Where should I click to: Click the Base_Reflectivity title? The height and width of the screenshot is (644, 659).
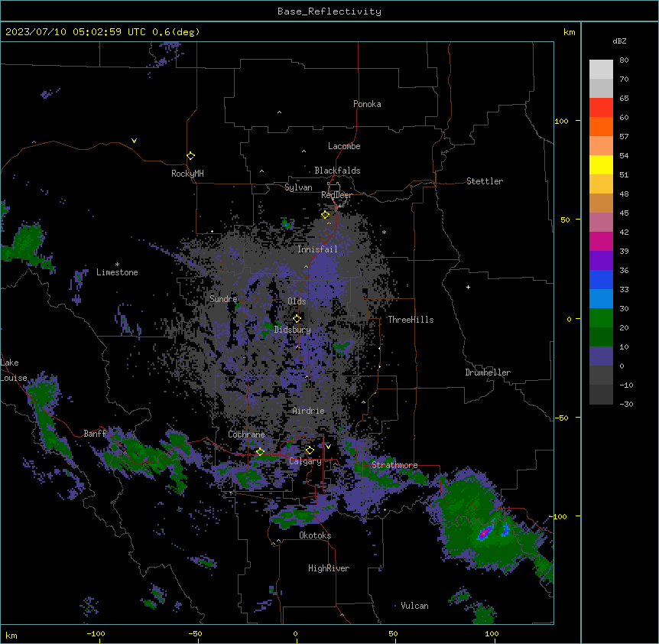click(x=329, y=11)
